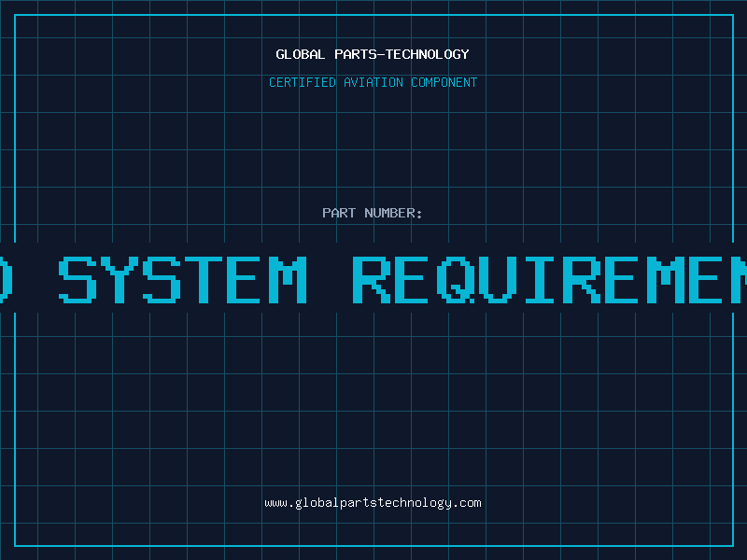Click the PARTS-TECHNOLOGY word in the header
This screenshot has height=560, width=747.
click(402, 54)
